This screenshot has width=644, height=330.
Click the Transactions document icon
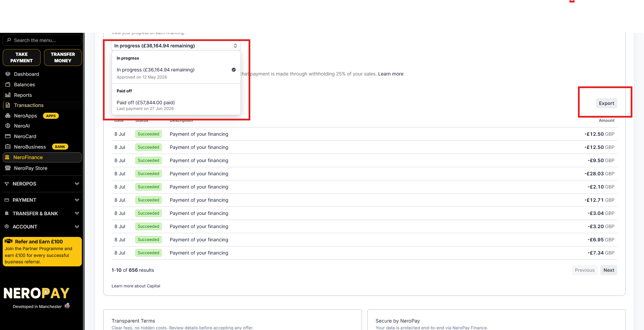(x=8, y=105)
